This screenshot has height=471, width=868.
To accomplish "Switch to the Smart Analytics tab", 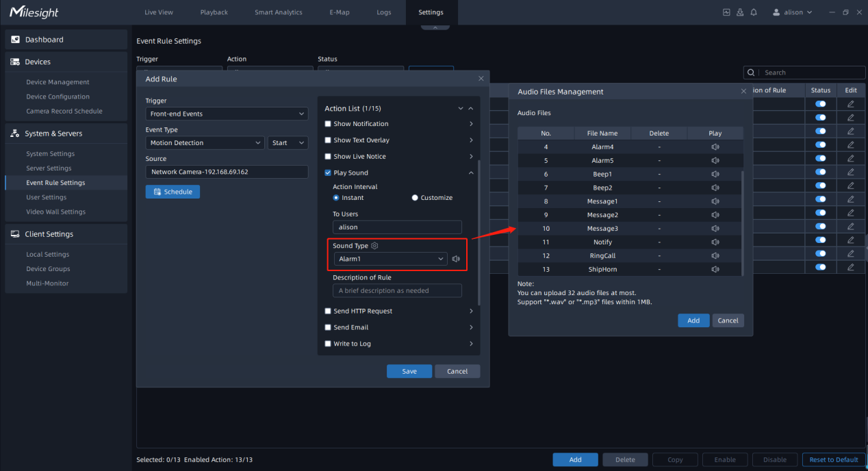I will click(x=278, y=12).
